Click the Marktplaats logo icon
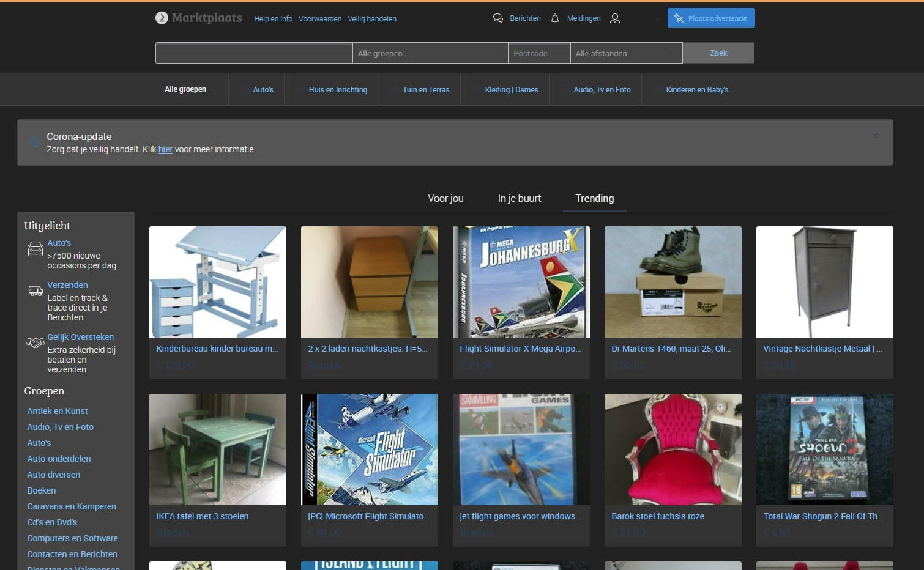924x570 pixels. [x=162, y=18]
